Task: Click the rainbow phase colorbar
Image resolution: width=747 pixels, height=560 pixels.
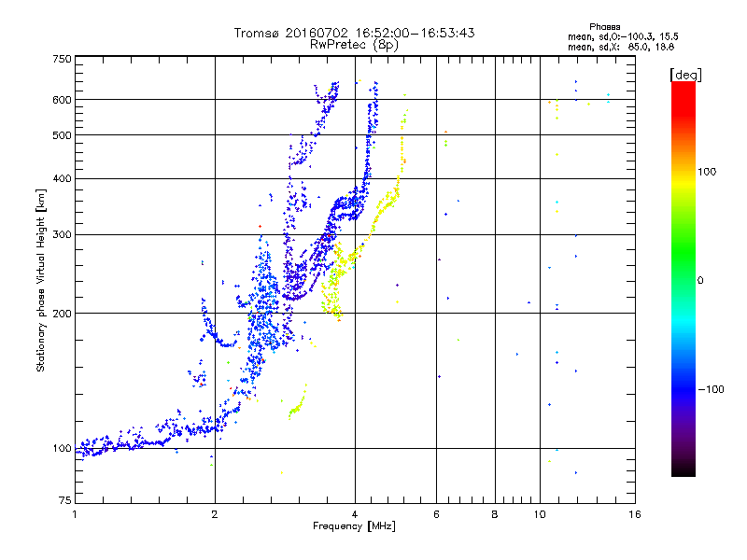Action: 684,278
